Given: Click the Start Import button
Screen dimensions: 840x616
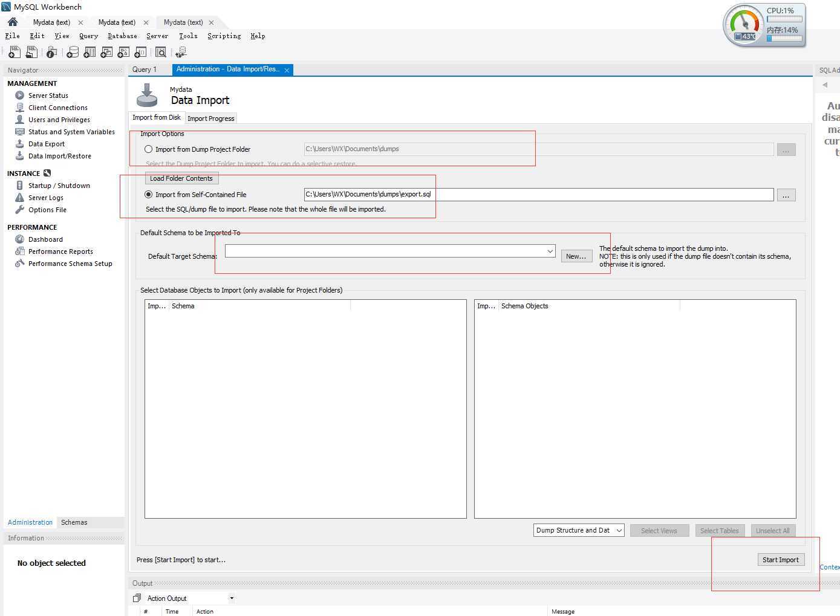Looking at the screenshot, I should pyautogui.click(x=781, y=560).
